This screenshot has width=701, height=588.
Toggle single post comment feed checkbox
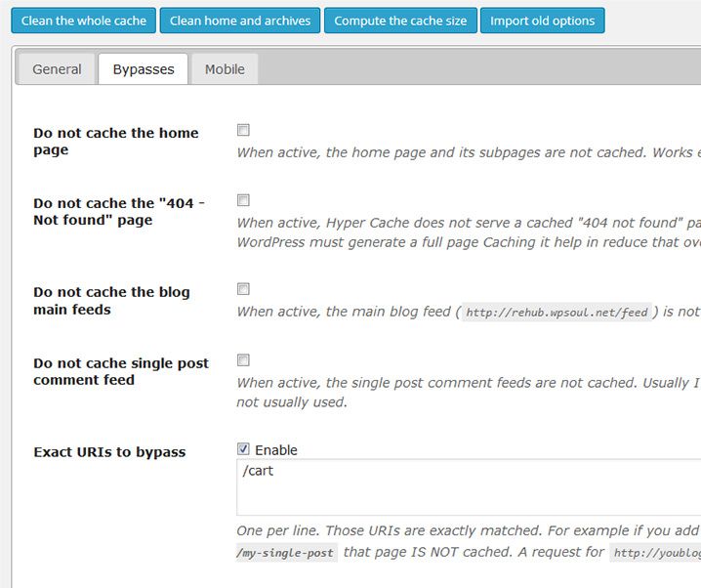tap(243, 359)
